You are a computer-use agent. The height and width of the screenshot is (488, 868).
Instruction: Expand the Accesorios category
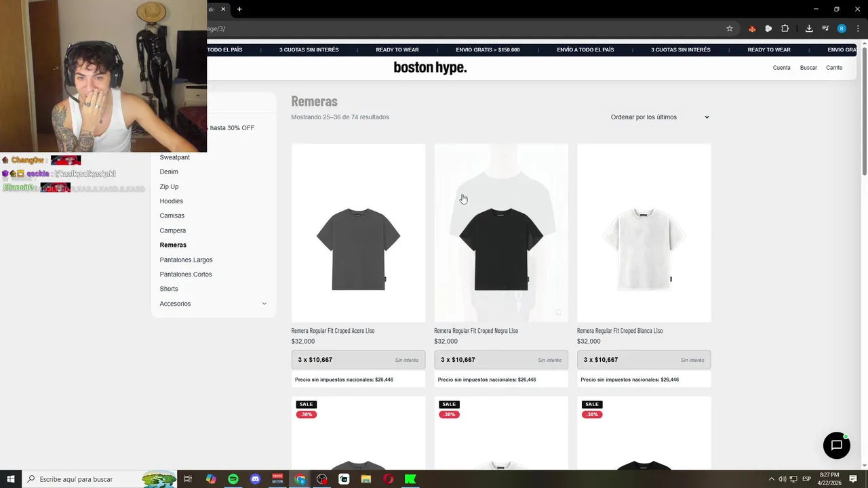tap(264, 304)
